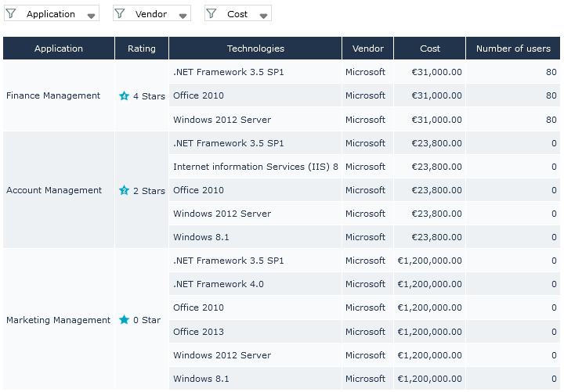
Task: Open the Vendor filter dropdown arrow
Action: (183, 15)
